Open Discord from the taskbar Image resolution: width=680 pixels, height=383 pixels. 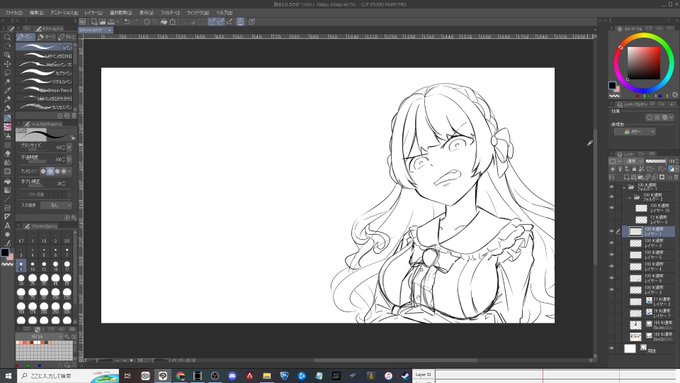(x=232, y=376)
